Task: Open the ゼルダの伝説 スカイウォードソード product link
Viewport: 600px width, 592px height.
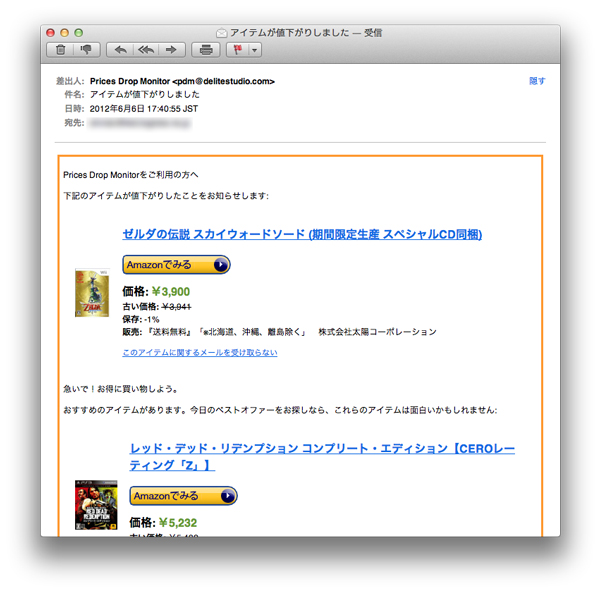Action: (x=302, y=234)
